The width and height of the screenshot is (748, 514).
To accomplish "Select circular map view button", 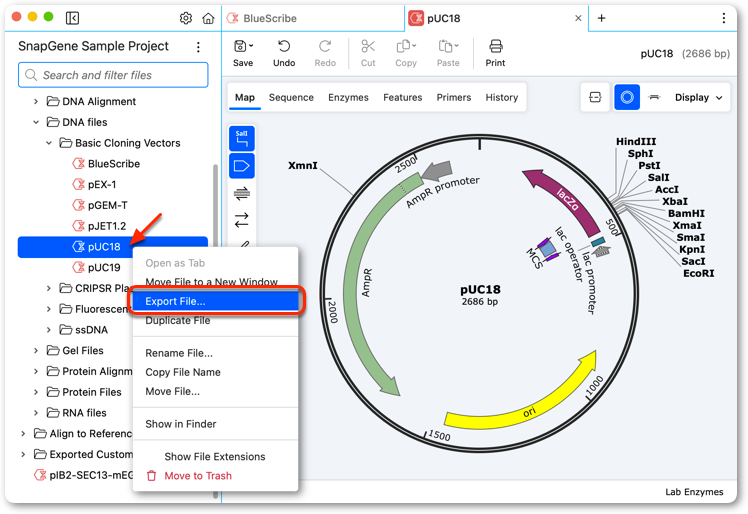I will [x=627, y=97].
